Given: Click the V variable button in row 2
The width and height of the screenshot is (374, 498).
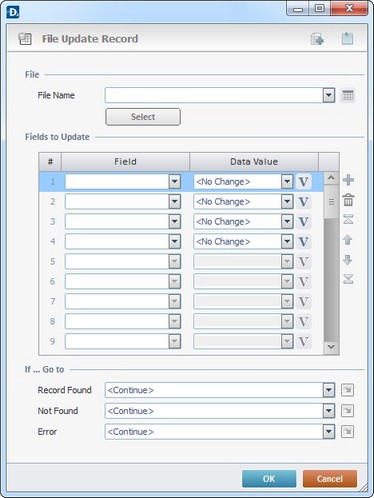Looking at the screenshot, I should (303, 202).
